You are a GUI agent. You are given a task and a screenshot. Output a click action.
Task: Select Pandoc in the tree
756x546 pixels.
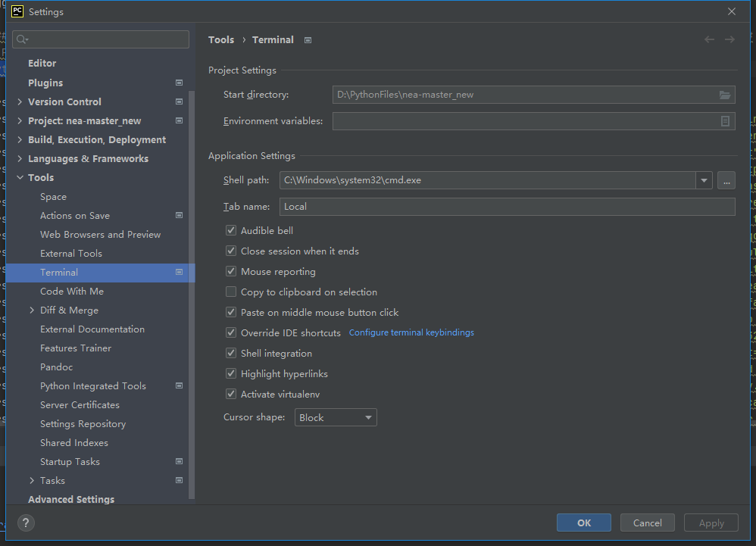[x=56, y=367]
